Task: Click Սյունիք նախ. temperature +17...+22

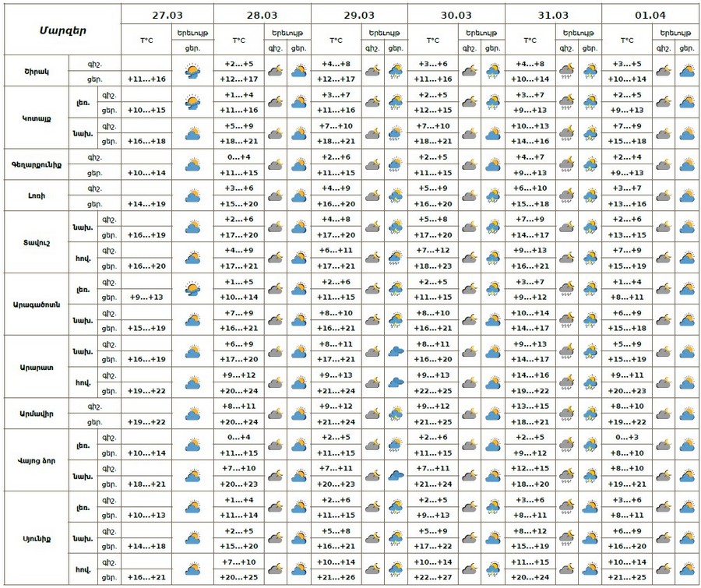Action: tap(433, 546)
